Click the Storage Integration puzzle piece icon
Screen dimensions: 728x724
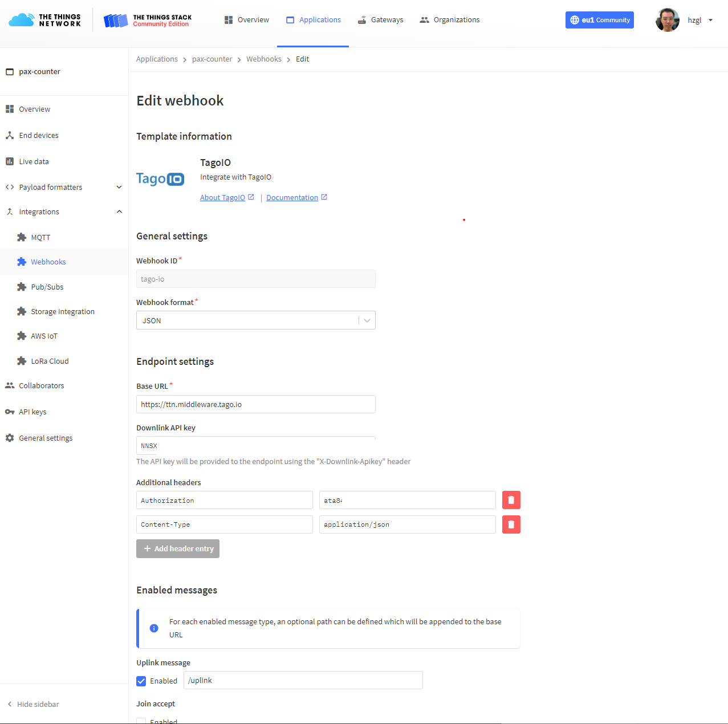click(x=22, y=311)
